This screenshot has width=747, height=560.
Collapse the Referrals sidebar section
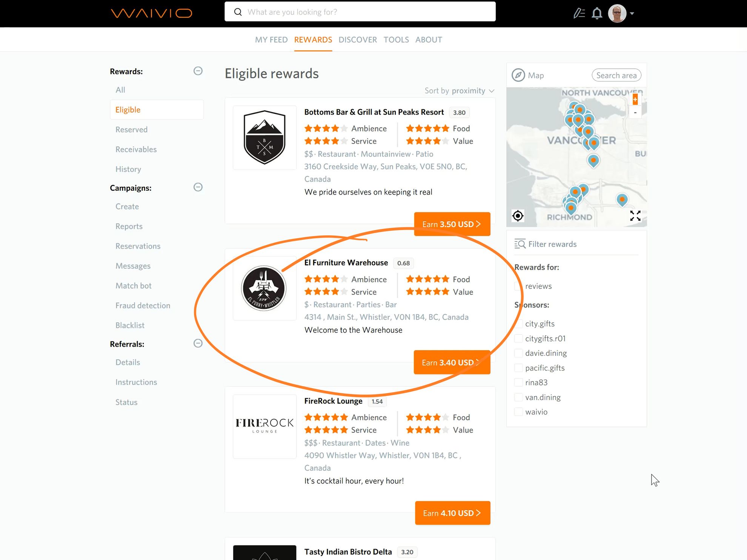pyautogui.click(x=198, y=343)
